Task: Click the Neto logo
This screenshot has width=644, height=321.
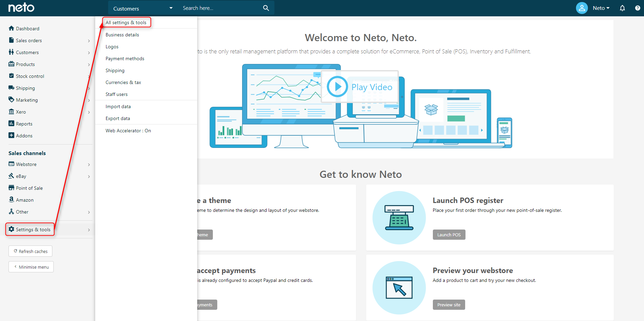Action: point(21,7)
